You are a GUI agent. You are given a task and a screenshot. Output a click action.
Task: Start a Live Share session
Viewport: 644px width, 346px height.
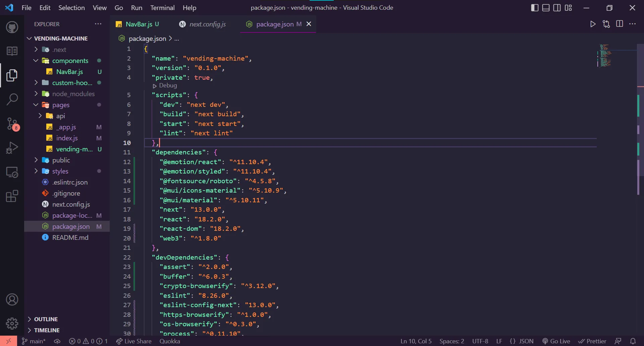(134, 341)
